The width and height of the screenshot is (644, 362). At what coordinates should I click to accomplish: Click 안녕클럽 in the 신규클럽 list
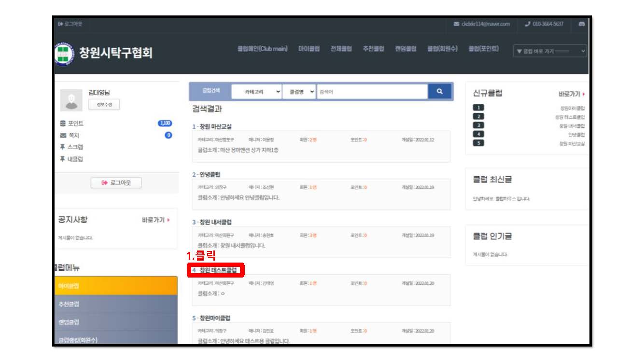point(576,135)
